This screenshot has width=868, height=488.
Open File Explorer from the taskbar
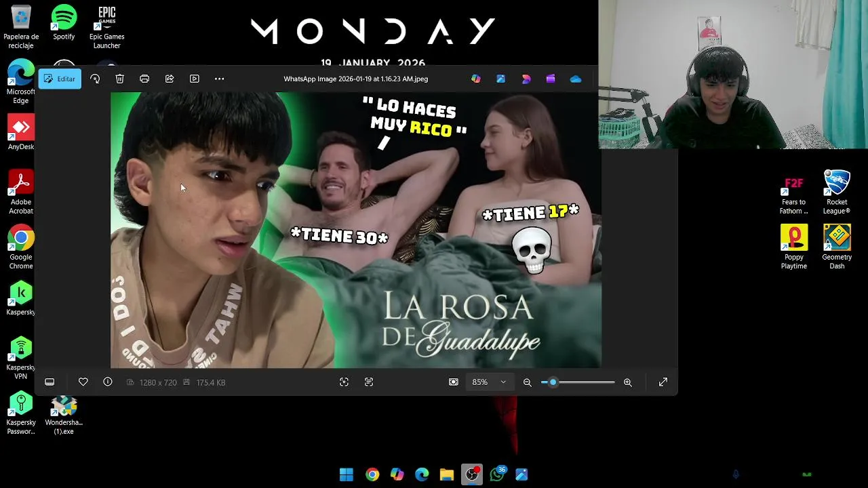pyautogui.click(x=447, y=474)
